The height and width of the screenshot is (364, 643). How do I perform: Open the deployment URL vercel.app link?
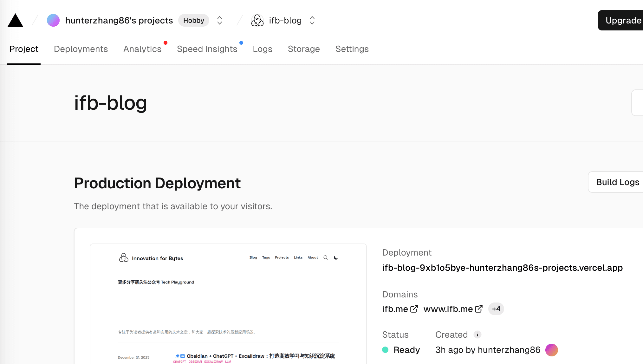click(502, 268)
